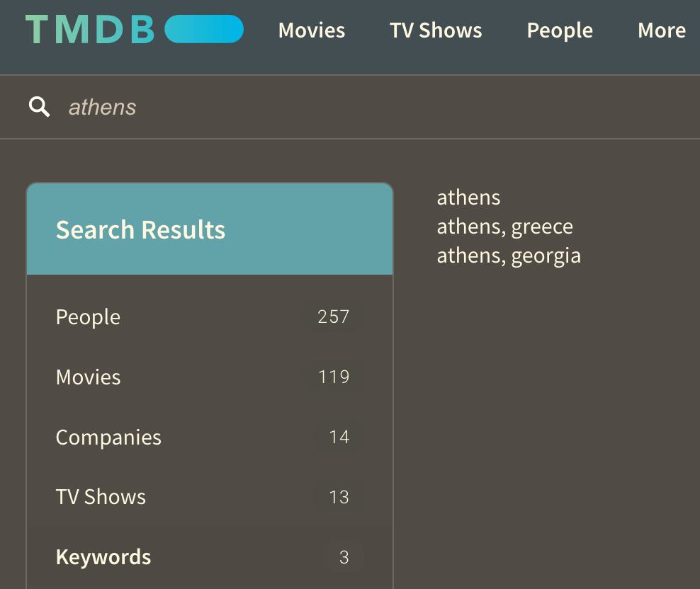
Task: Show TV Shows results in the sidebar
Action: click(101, 497)
